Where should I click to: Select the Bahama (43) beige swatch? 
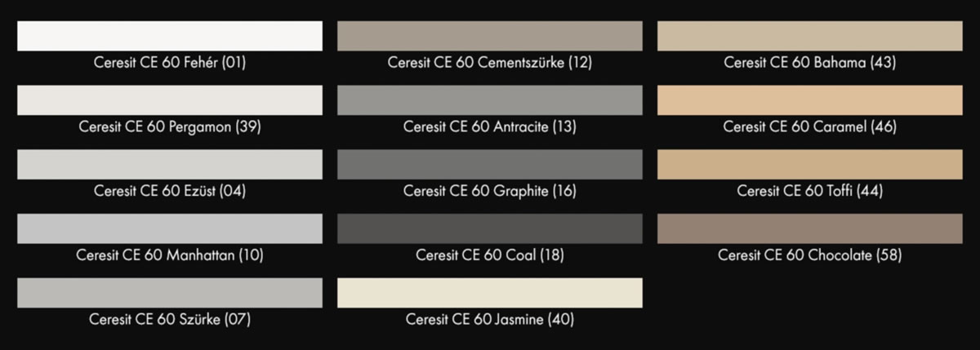tap(810, 36)
